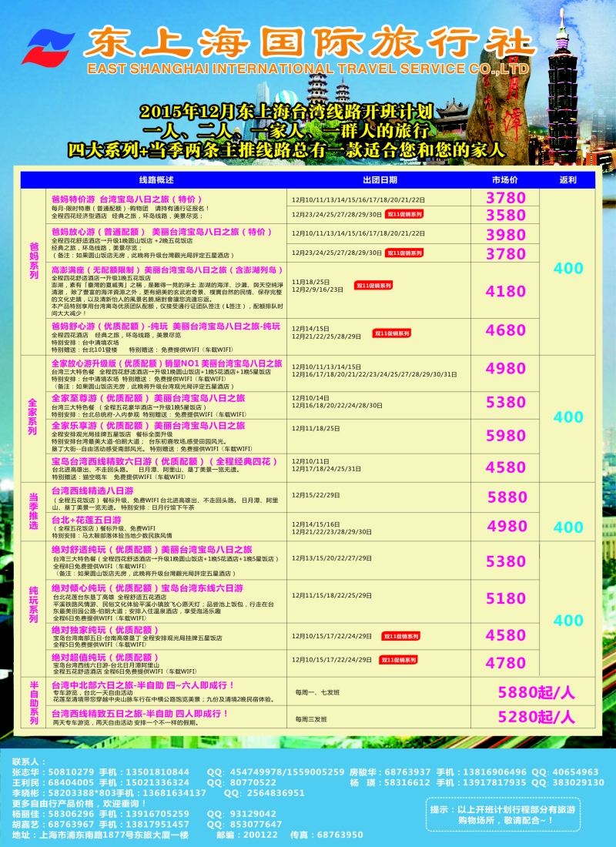Click the 全家乐享游（优质配额）route title

pos(148,426)
